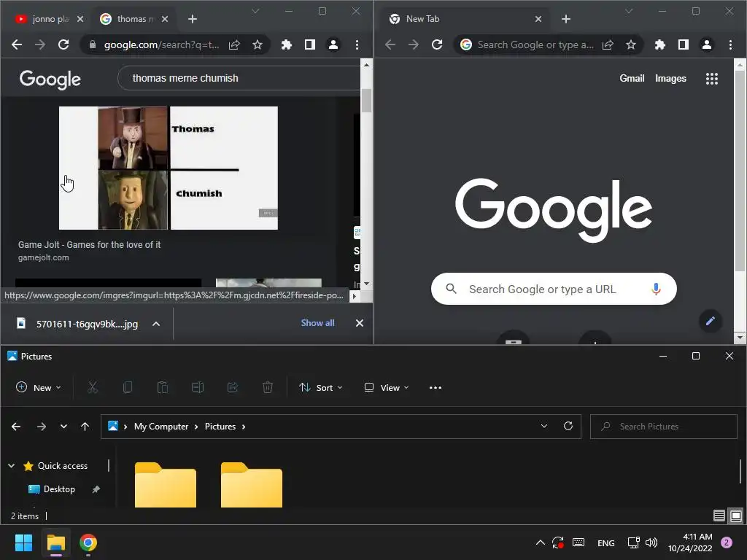Open the side panel in the left Chrome window
The width and height of the screenshot is (747, 560).
tap(309, 44)
